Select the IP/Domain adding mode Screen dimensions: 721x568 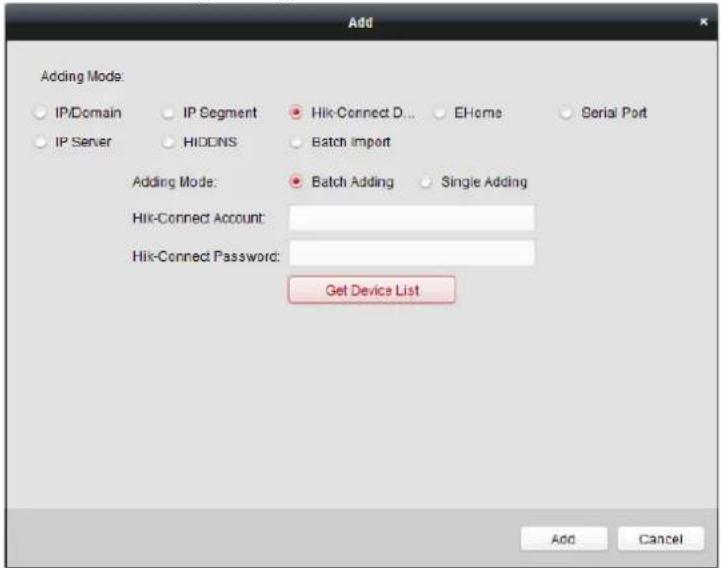pyautogui.click(x=40, y=113)
